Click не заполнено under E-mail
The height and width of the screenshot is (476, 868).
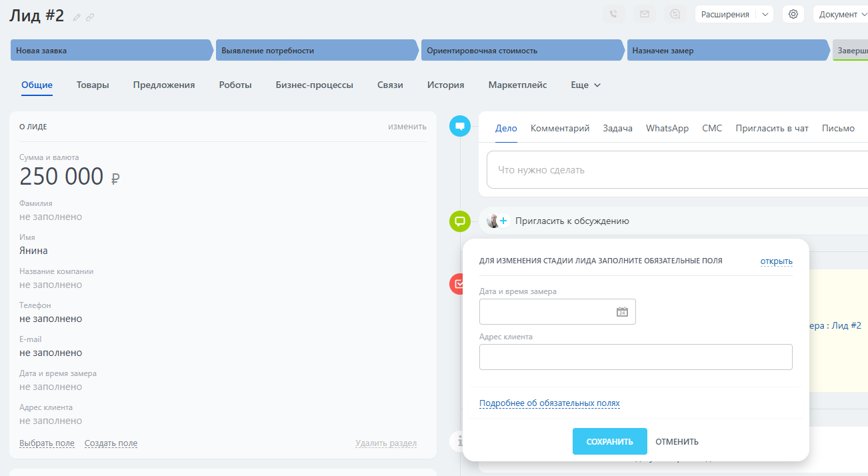[x=51, y=353]
